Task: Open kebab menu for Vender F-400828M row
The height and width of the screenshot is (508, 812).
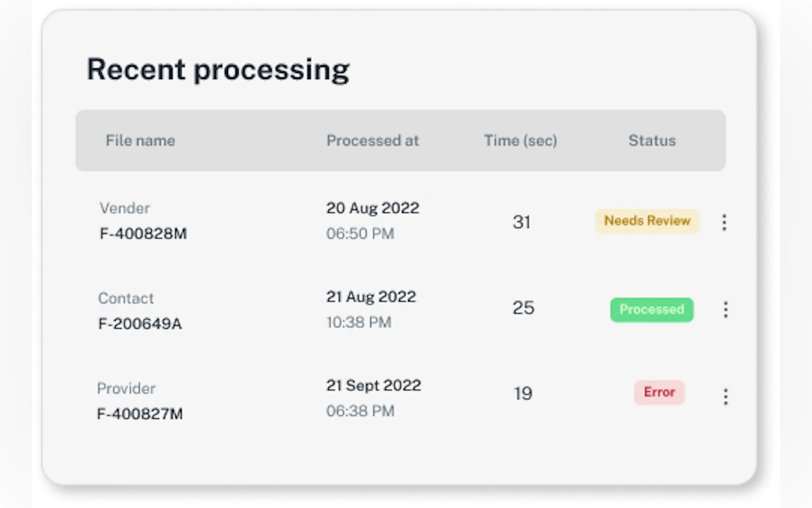Action: click(724, 222)
